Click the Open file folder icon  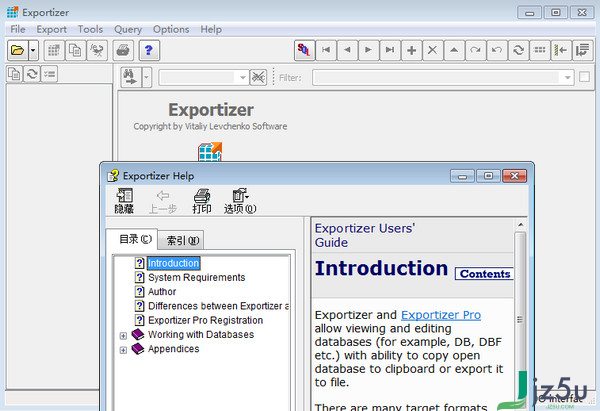(x=18, y=50)
